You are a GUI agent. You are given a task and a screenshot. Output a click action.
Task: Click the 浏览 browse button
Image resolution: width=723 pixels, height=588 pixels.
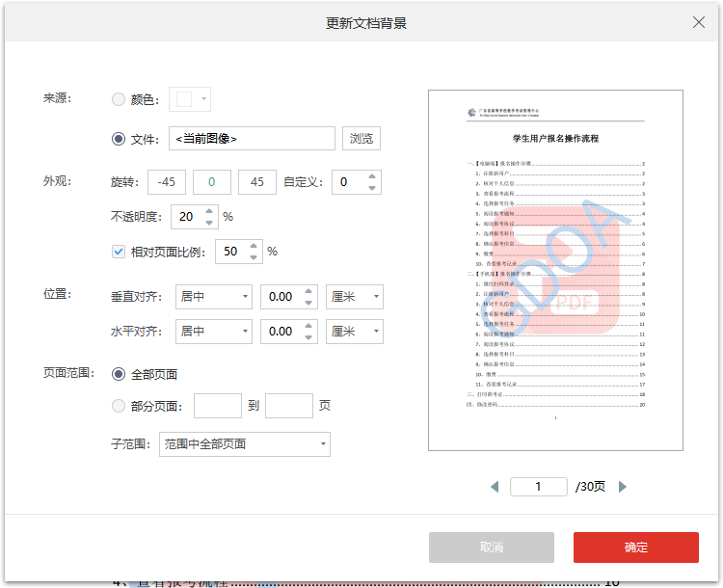pyautogui.click(x=361, y=139)
